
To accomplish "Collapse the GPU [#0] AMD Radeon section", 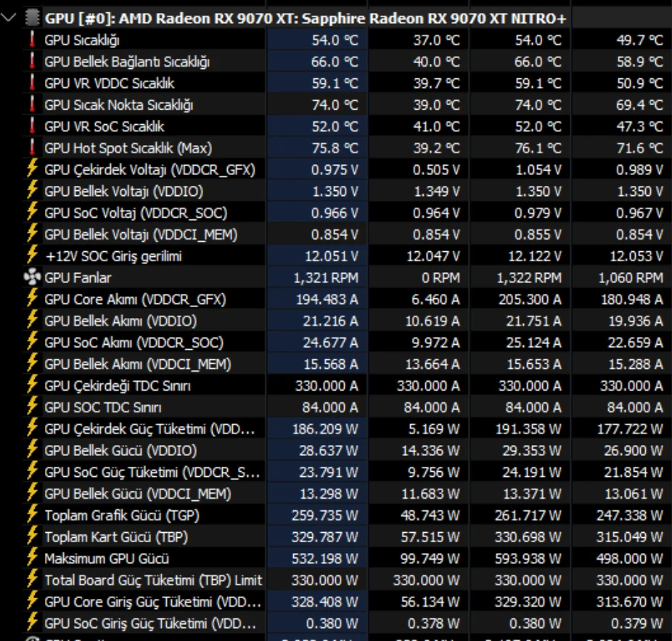I will tap(8, 18).
